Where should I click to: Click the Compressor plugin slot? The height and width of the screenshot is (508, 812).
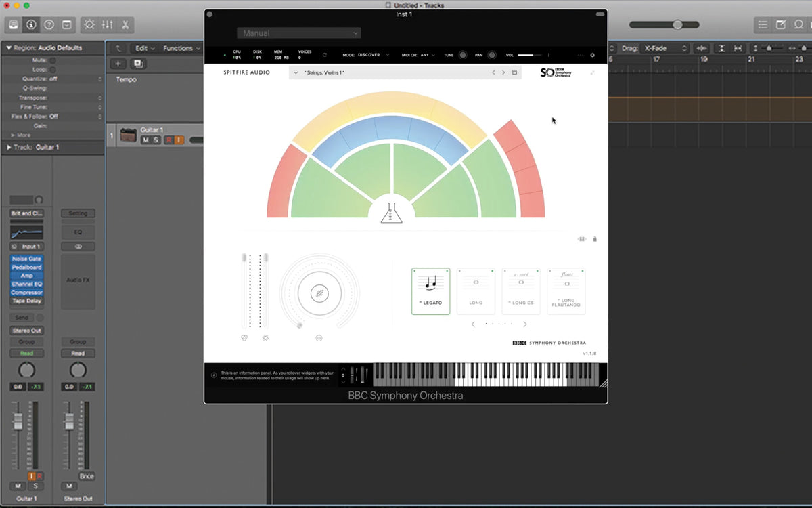[x=26, y=293]
